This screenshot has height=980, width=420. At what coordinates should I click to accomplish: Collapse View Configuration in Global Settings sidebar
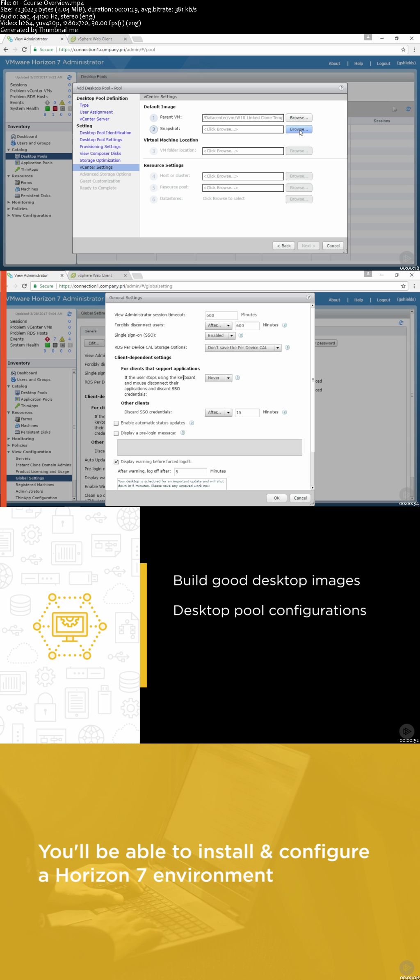tap(9, 452)
